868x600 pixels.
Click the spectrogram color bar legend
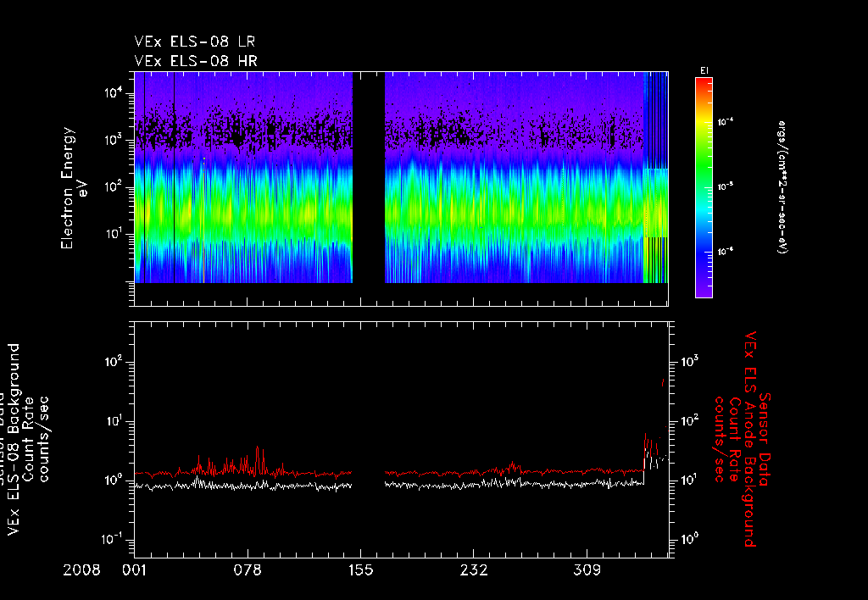704,187
